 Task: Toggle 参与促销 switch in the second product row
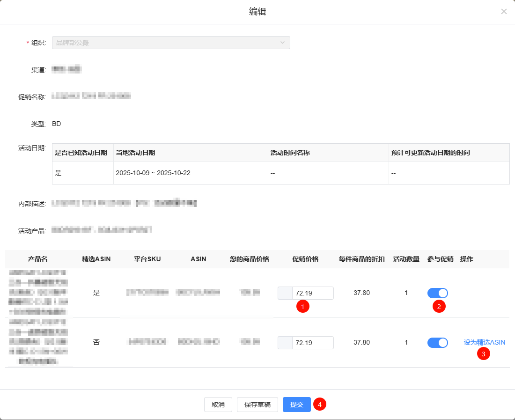pos(438,343)
